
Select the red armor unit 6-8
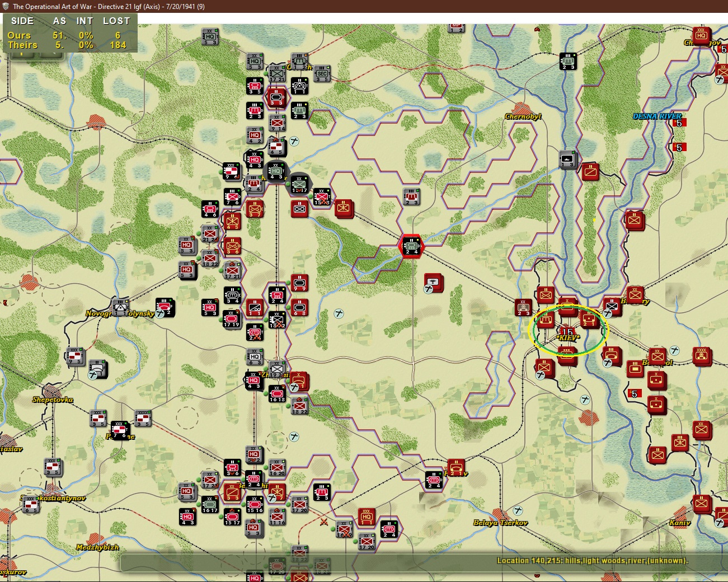[x=299, y=307]
